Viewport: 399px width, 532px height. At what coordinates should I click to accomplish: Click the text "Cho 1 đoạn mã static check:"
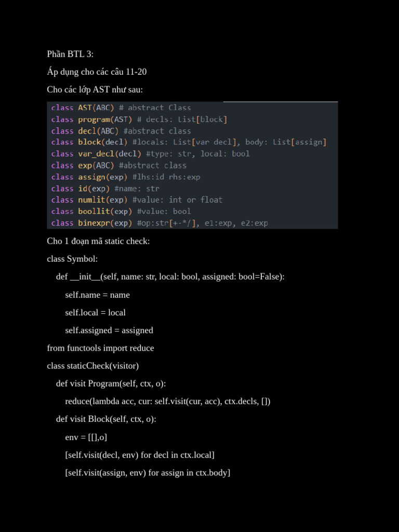click(98, 241)
